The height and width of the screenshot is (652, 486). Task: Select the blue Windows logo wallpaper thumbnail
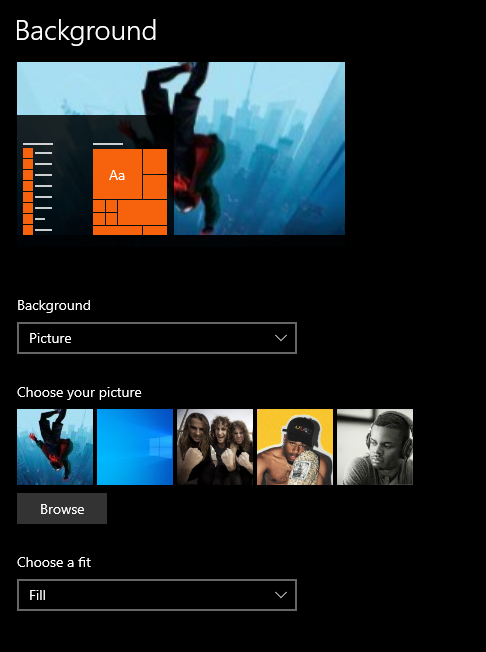point(135,447)
